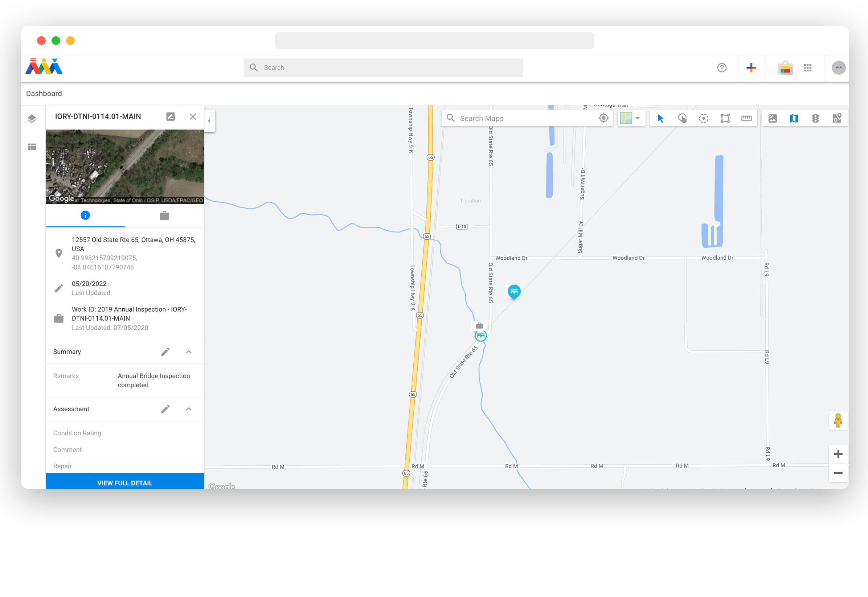Open the user avatar menu

(x=839, y=68)
